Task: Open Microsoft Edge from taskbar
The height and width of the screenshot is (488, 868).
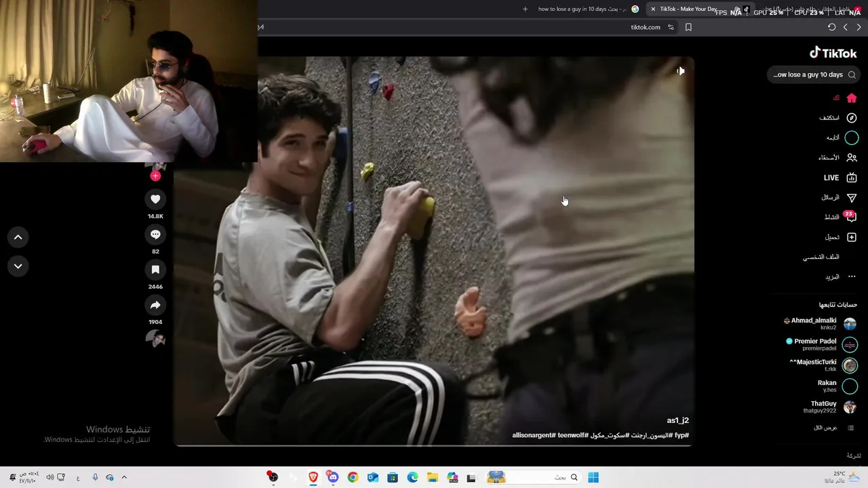Action: [412, 477]
